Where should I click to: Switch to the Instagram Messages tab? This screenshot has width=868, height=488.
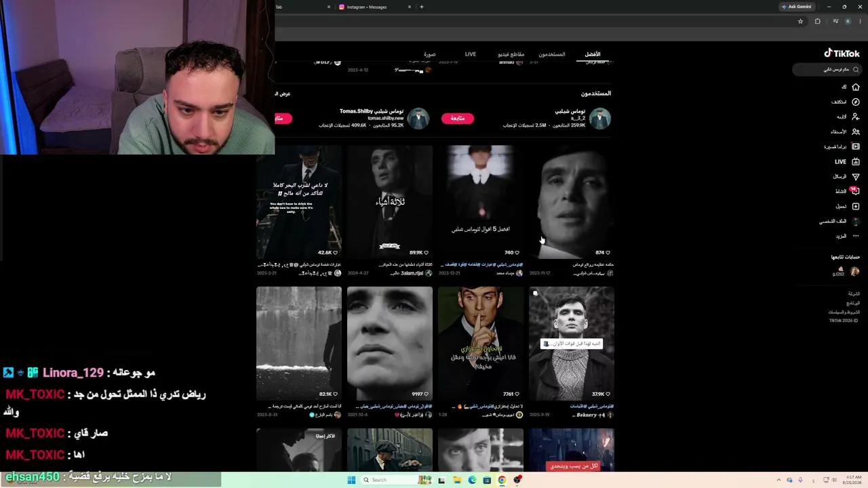[x=374, y=7]
